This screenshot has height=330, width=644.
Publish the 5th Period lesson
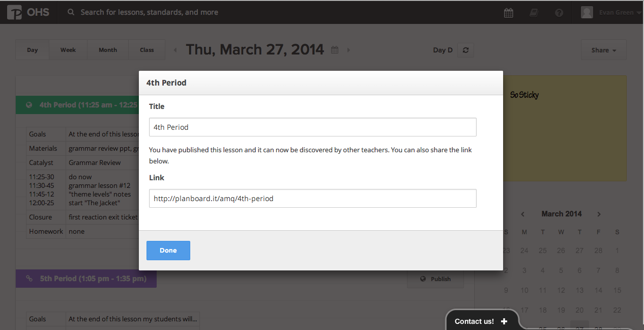click(435, 279)
